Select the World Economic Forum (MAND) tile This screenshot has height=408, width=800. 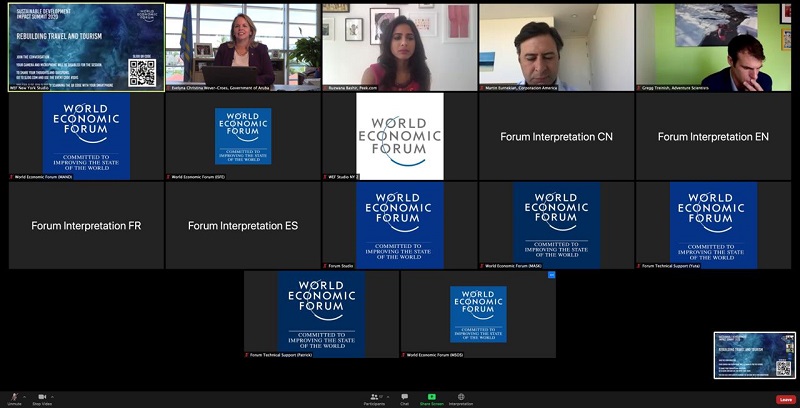86,136
